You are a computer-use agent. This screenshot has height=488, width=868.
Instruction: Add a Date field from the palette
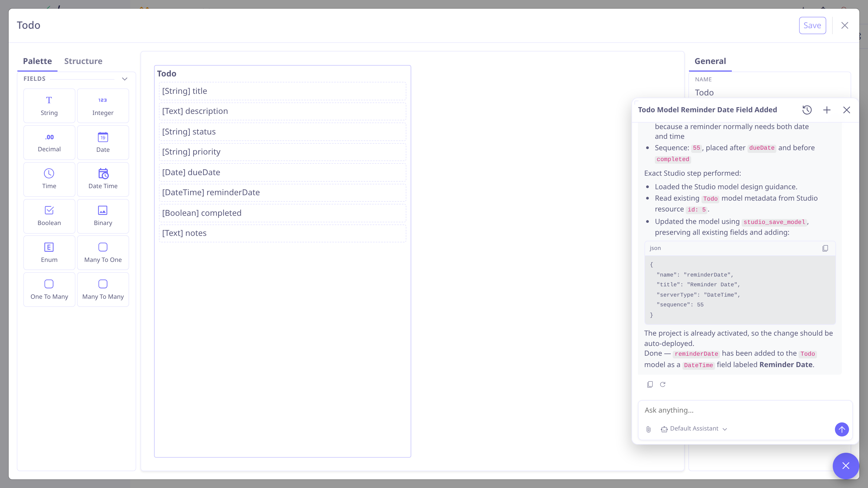pyautogui.click(x=103, y=142)
